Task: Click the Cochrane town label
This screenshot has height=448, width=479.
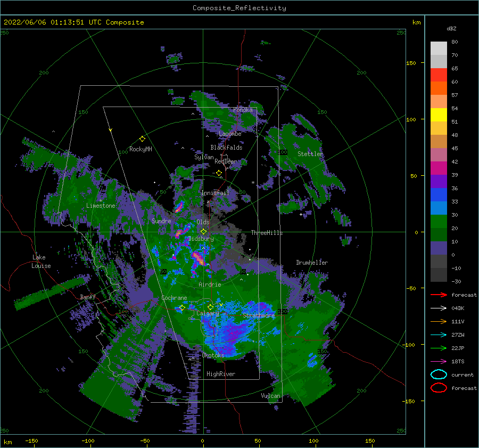Action: coord(174,298)
